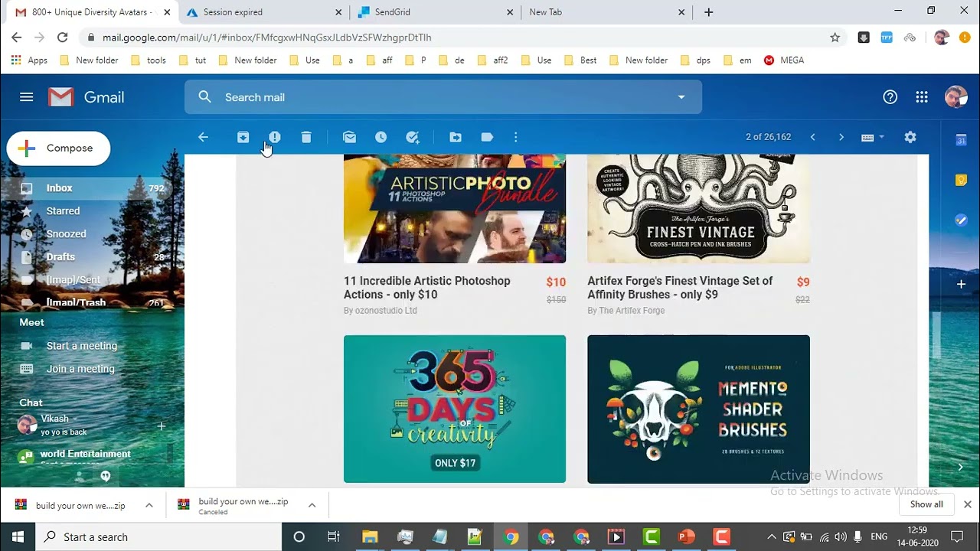This screenshot has height=551, width=980.
Task: Open the tools bookmark folder
Action: [x=149, y=60]
